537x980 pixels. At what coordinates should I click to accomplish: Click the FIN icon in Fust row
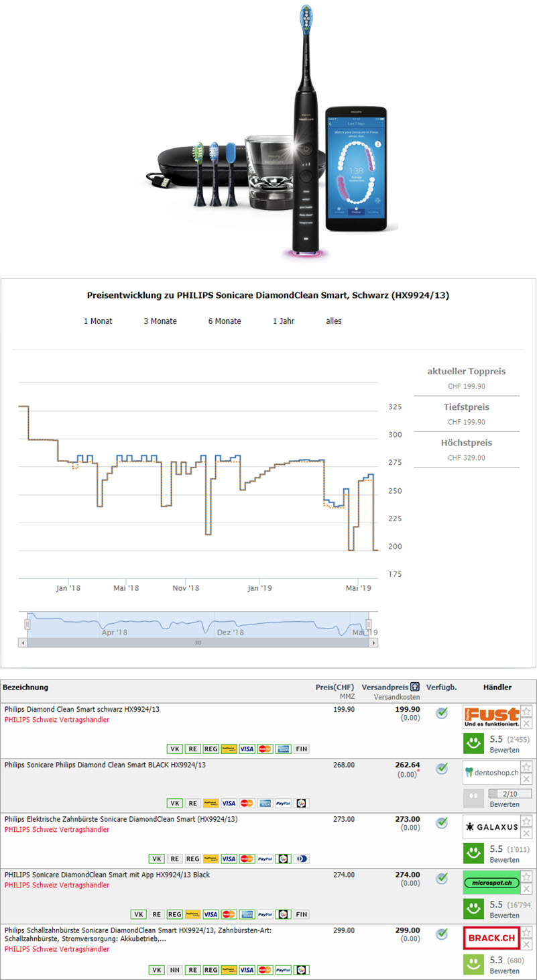pos(301,749)
